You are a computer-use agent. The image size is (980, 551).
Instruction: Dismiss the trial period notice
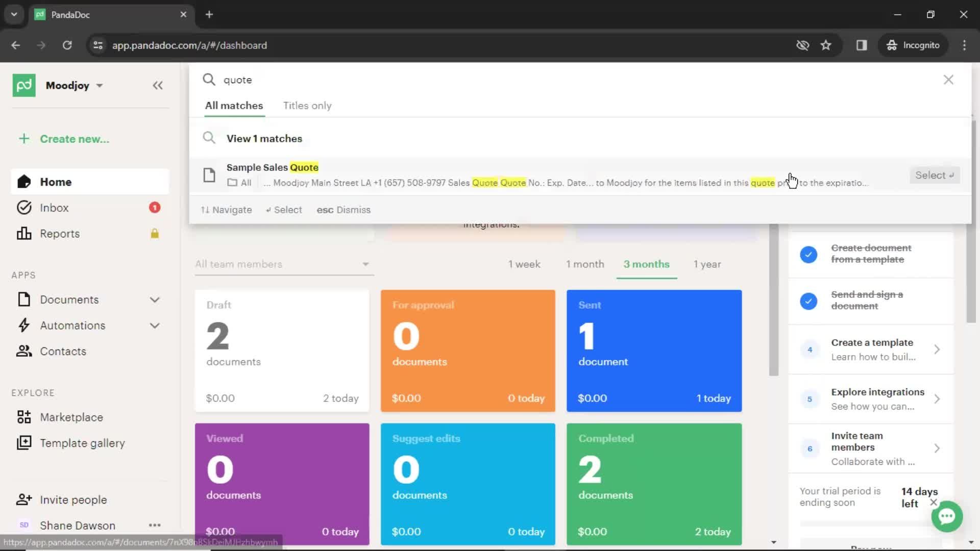[x=934, y=503]
